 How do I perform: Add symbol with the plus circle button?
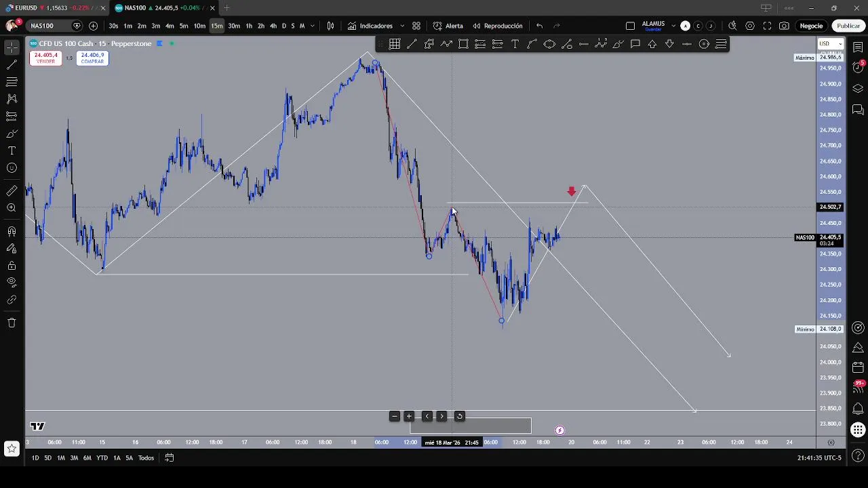pos(93,26)
